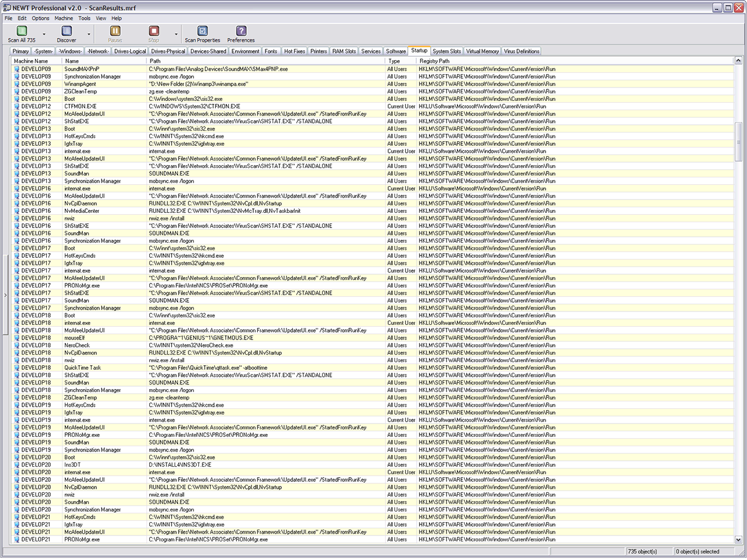Select the DEVELOP20 Ins3DT startup entry

tap(72, 465)
